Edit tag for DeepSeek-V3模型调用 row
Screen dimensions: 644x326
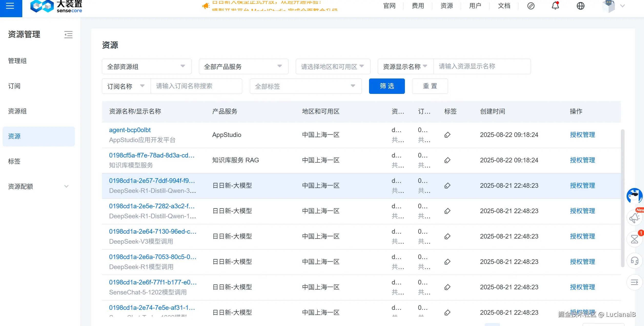coord(447,236)
